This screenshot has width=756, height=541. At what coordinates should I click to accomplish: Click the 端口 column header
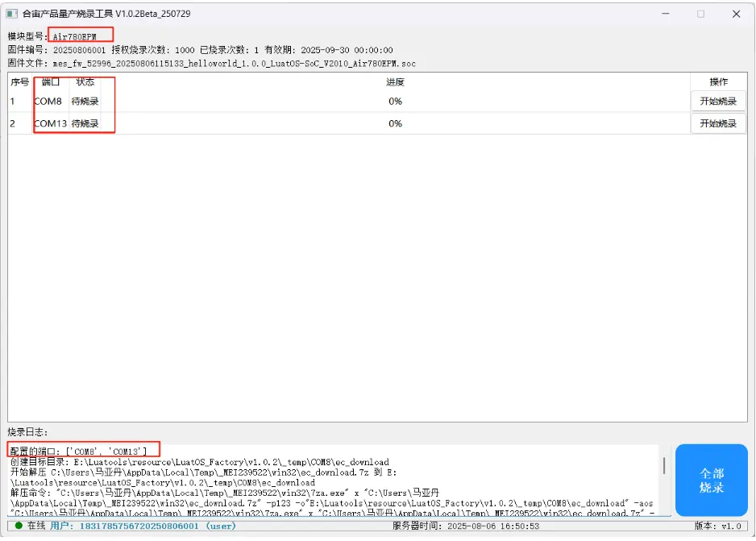point(51,82)
